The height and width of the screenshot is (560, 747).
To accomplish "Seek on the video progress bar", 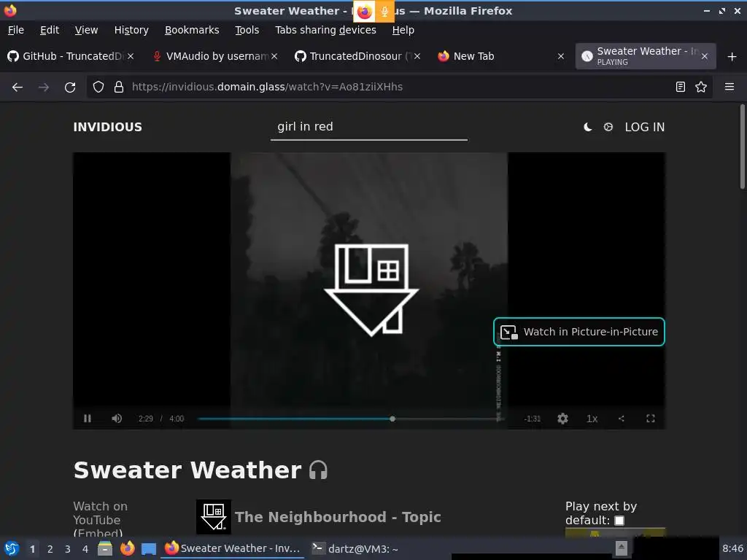I will pyautogui.click(x=351, y=419).
